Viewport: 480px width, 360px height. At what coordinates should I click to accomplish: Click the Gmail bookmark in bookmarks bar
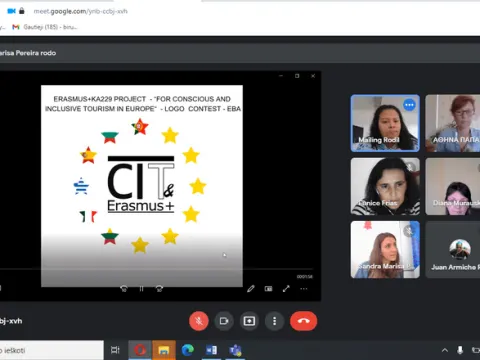click(45, 27)
